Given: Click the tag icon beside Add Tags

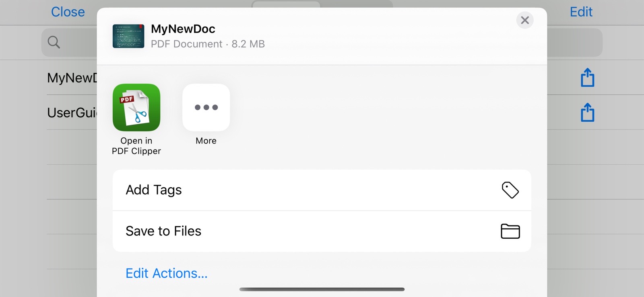Looking at the screenshot, I should click(x=510, y=190).
